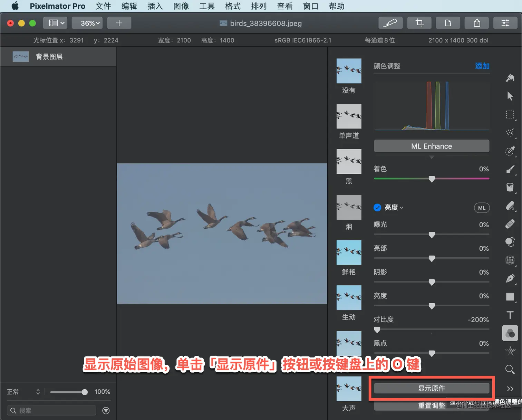The height and width of the screenshot is (420, 522).
Task: Click the Share icon in top toolbar
Action: tap(477, 23)
